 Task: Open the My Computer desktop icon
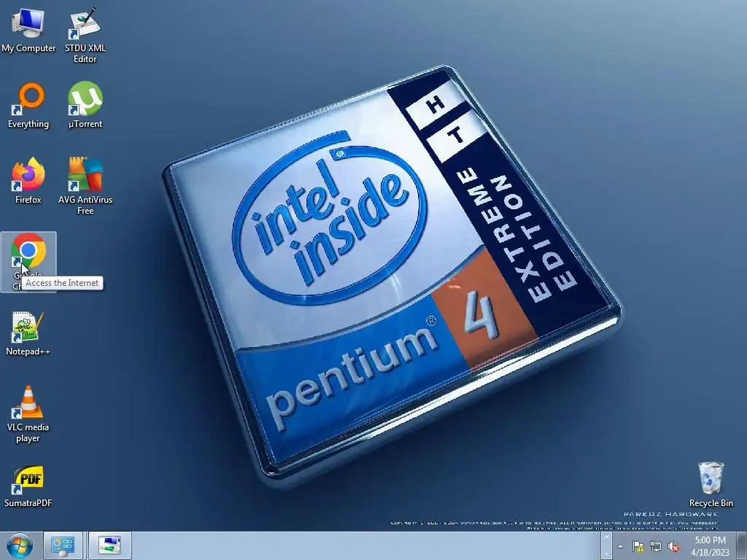[x=28, y=29]
